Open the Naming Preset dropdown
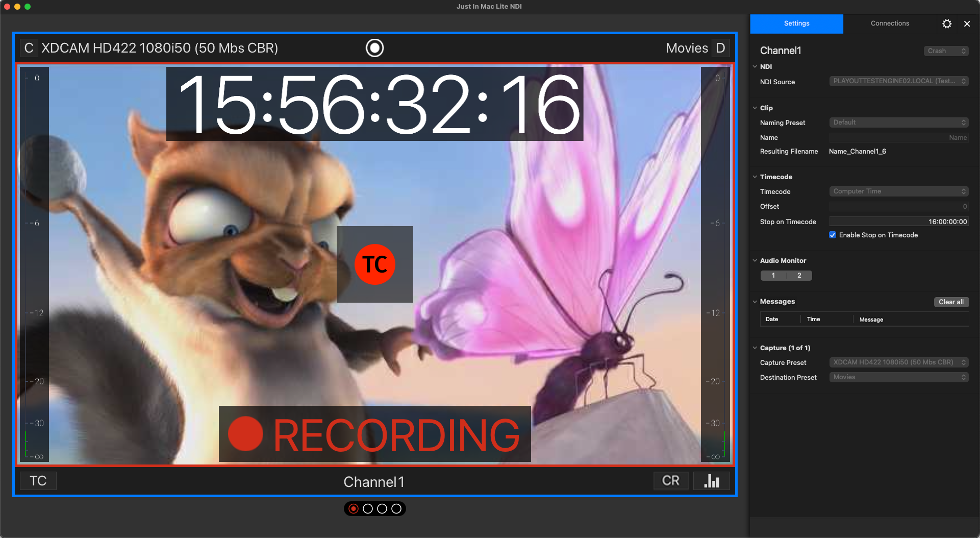This screenshot has height=538, width=980. click(899, 123)
